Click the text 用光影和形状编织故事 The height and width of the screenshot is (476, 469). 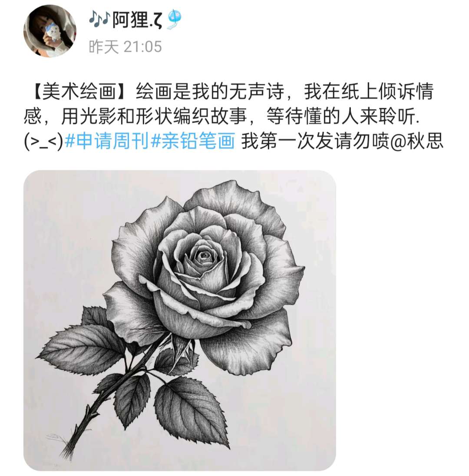click(x=154, y=116)
